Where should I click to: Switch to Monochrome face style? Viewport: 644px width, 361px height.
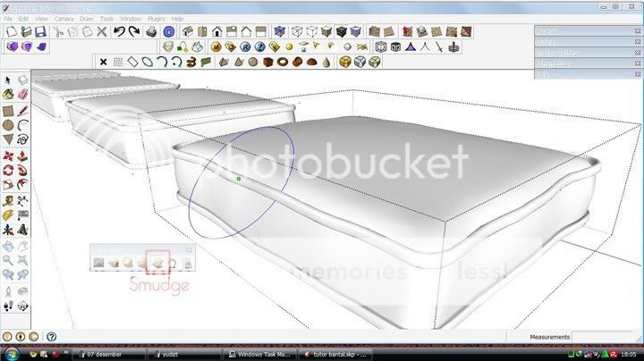tap(356, 31)
